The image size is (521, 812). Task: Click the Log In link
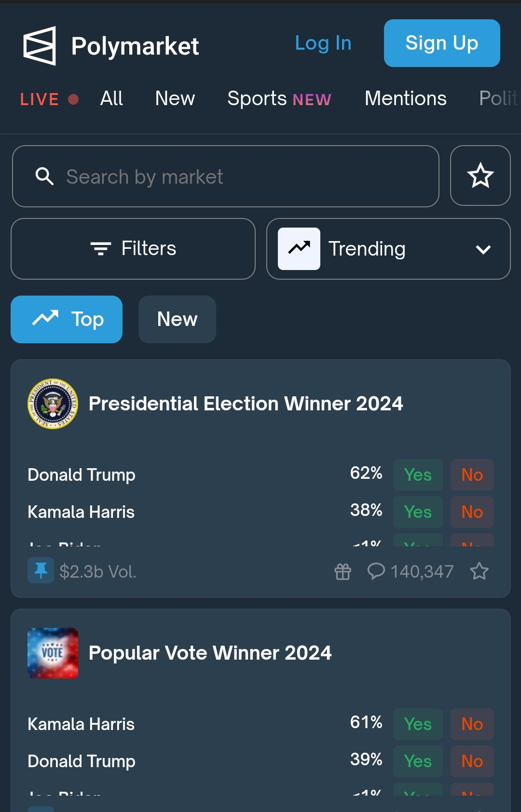click(x=323, y=43)
